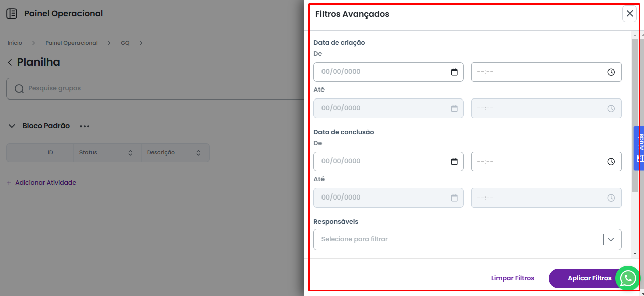Open calendar picker for conclusion start date
Image resolution: width=644 pixels, height=296 pixels.
pyautogui.click(x=454, y=161)
